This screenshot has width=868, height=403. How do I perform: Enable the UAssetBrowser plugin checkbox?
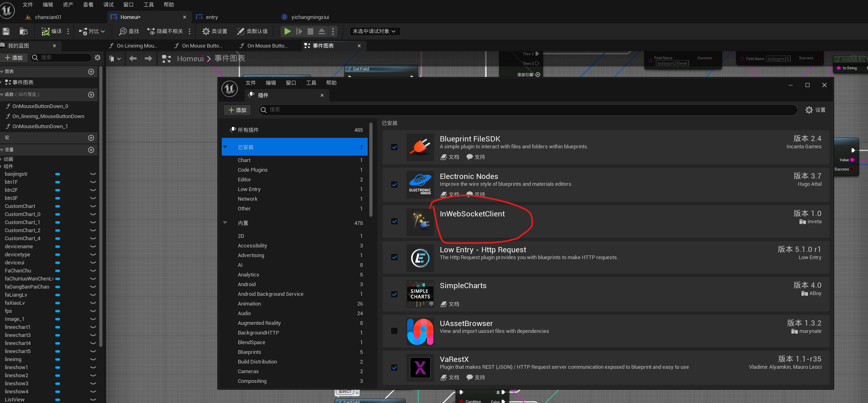[x=394, y=331]
